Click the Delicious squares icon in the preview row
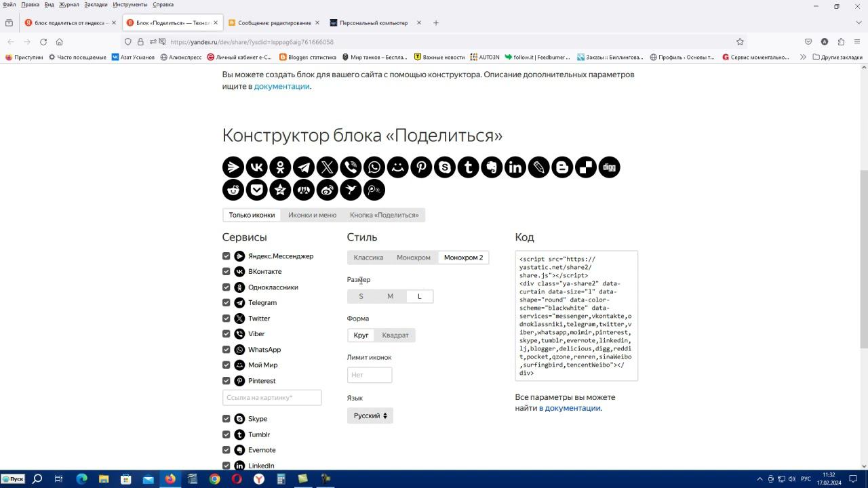 click(x=586, y=167)
